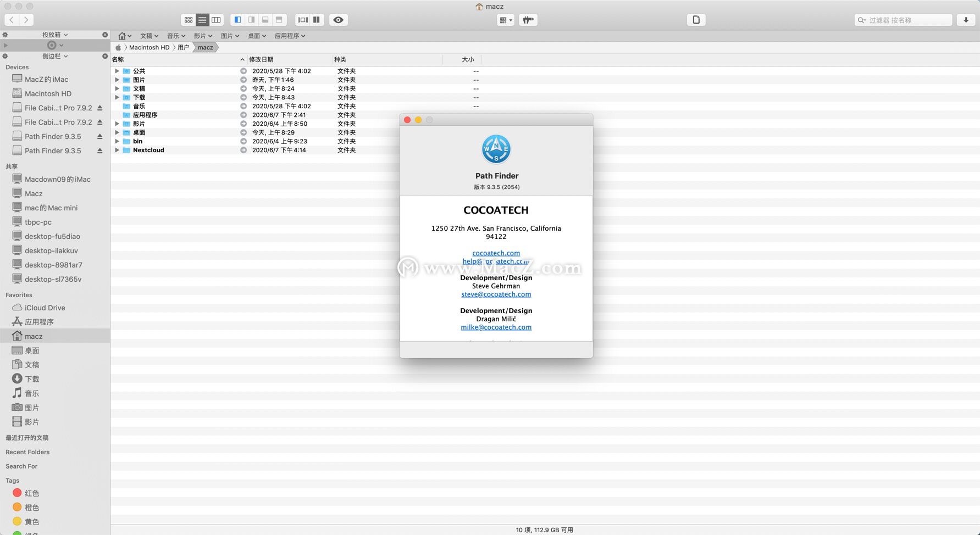The image size is (980, 535).
Task: Focus the filter by name search field
Action: coord(904,20)
